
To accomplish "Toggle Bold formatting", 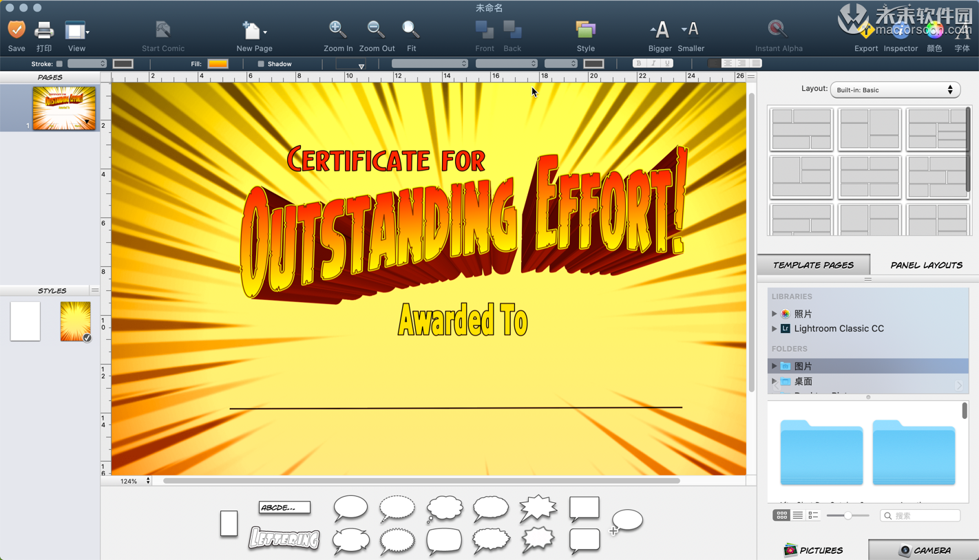I will click(639, 63).
